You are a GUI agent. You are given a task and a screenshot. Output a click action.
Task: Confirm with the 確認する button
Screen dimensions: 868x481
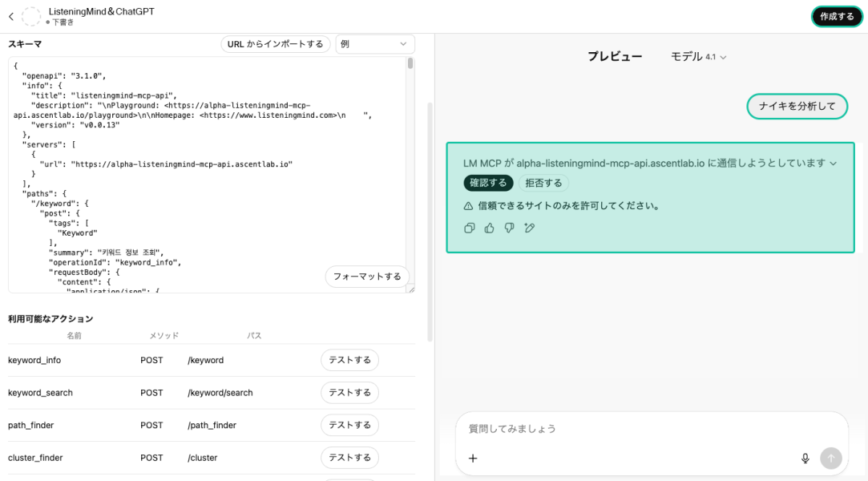tap(488, 184)
